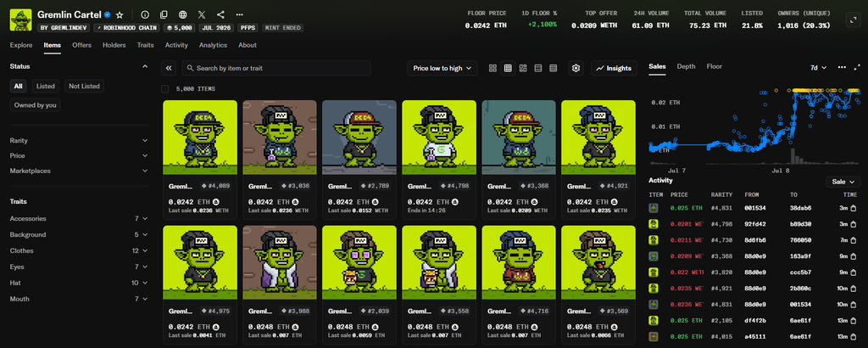
Task: Click the Gremlin Cartel collection avatar
Action: 21,20
